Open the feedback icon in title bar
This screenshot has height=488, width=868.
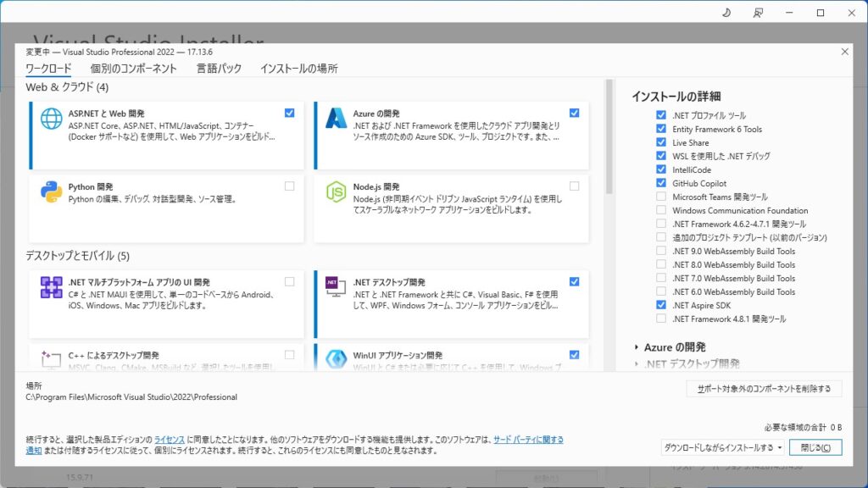758,13
